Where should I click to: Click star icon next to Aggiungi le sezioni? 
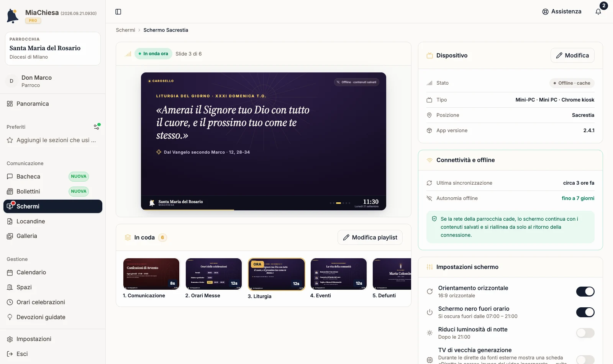10,140
